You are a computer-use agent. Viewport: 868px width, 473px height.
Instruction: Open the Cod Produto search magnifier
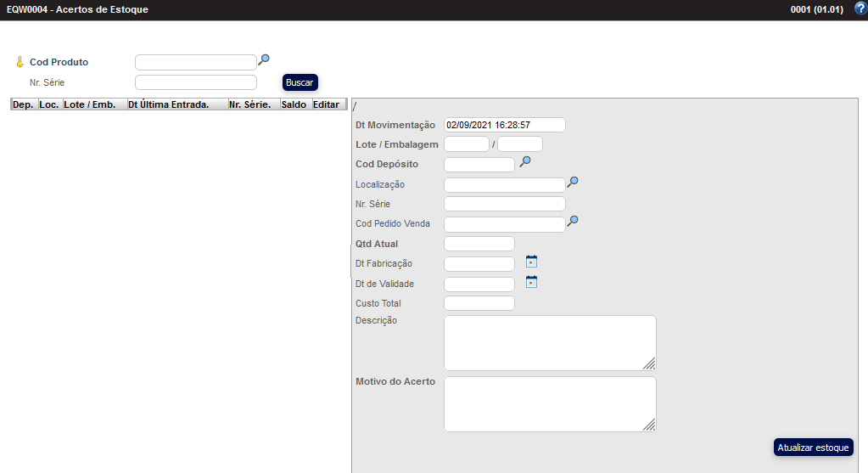click(x=264, y=59)
